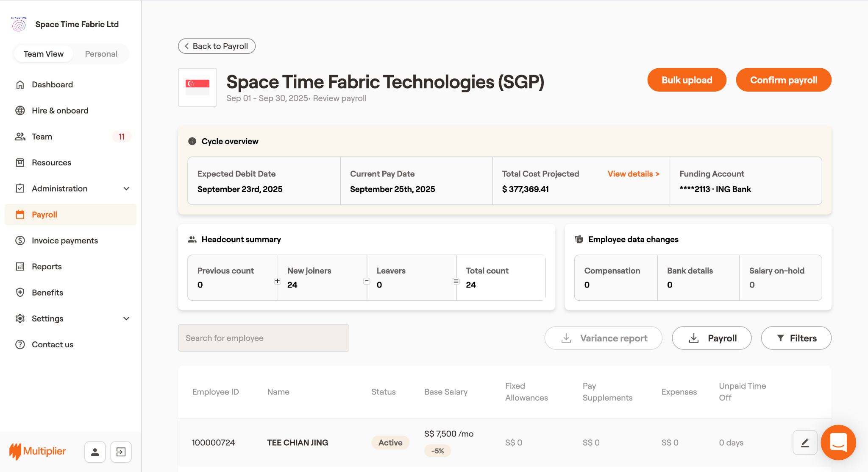Go to Hire & onboard section
The image size is (868, 472).
coord(60,111)
